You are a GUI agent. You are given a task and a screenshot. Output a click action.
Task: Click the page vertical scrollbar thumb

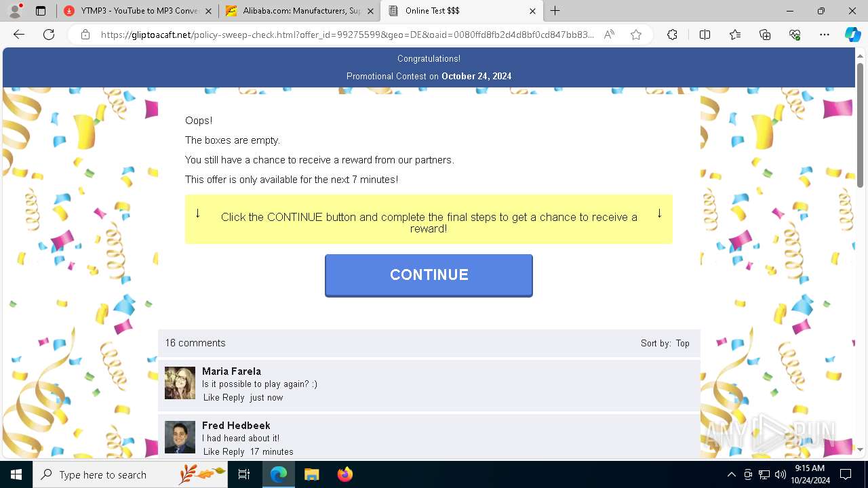point(860,125)
